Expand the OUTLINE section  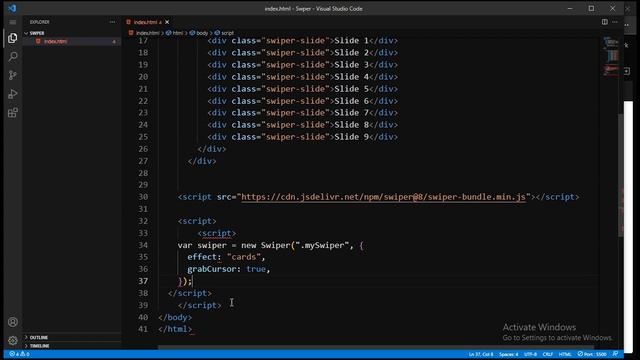(38, 338)
